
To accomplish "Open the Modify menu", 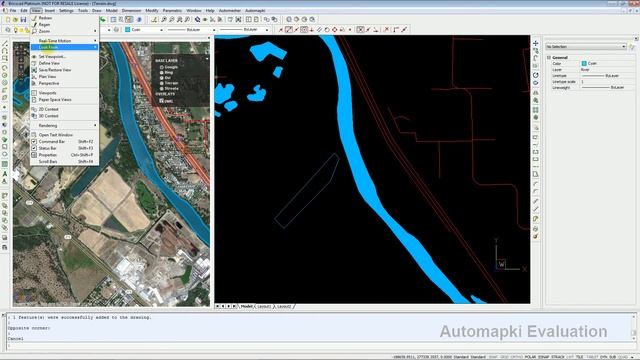I will (x=151, y=11).
